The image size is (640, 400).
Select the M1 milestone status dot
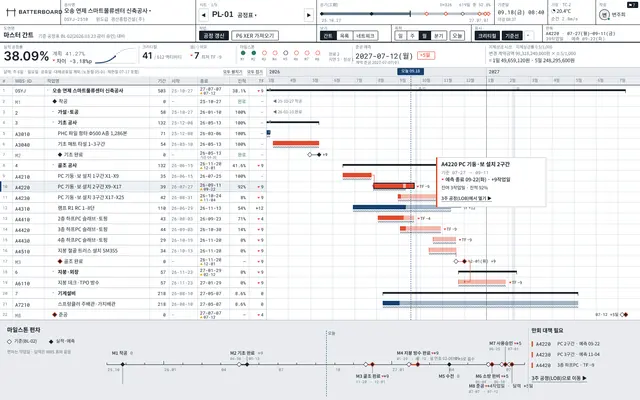[x=243, y=53]
